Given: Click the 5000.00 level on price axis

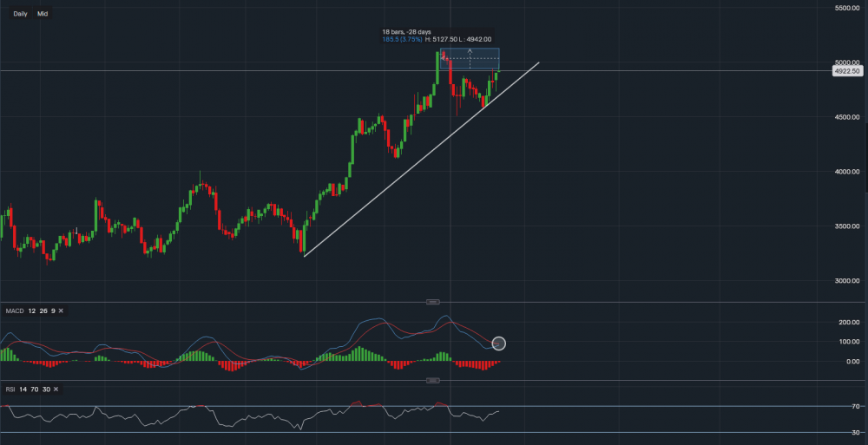Looking at the screenshot, I should pyautogui.click(x=847, y=62).
